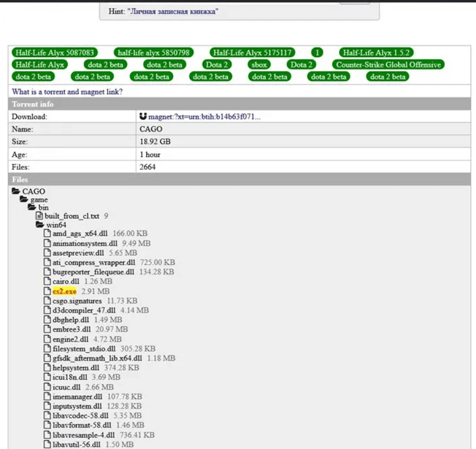476x449 pixels.
Task: Open the Counter-Strike Global Offensive tag
Action: 388,65
